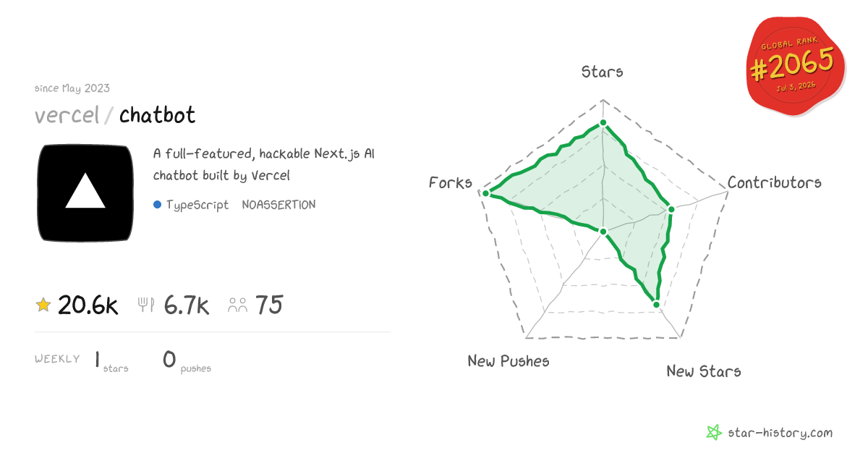Click the red Global Rank #2065 badge

coord(796,67)
